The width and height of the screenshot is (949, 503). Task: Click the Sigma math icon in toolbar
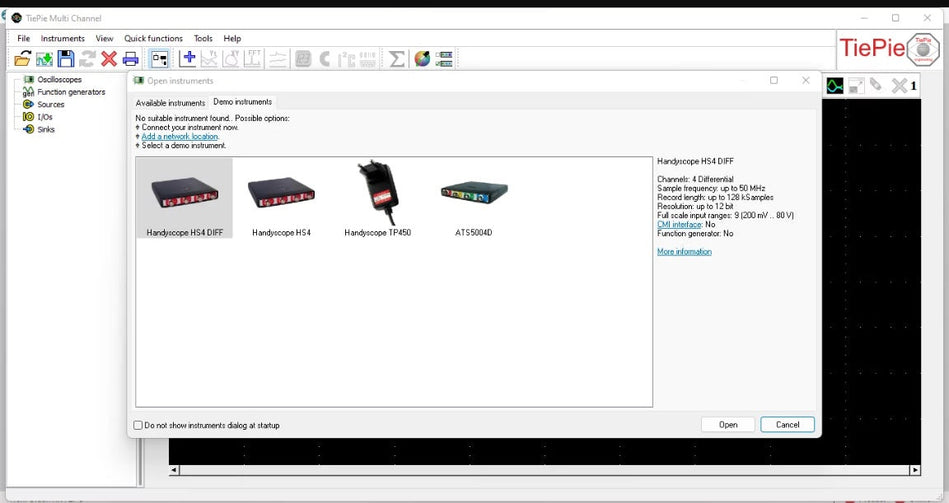pyautogui.click(x=397, y=59)
